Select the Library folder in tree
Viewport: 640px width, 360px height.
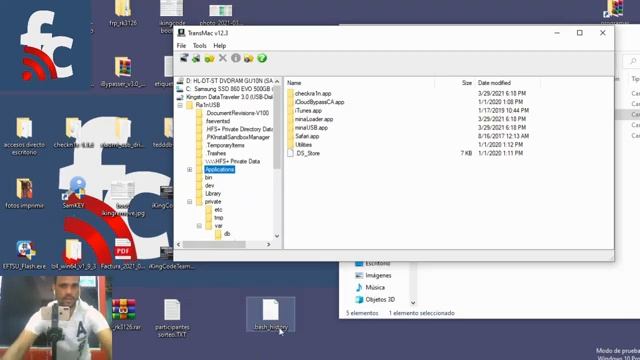coord(213,193)
